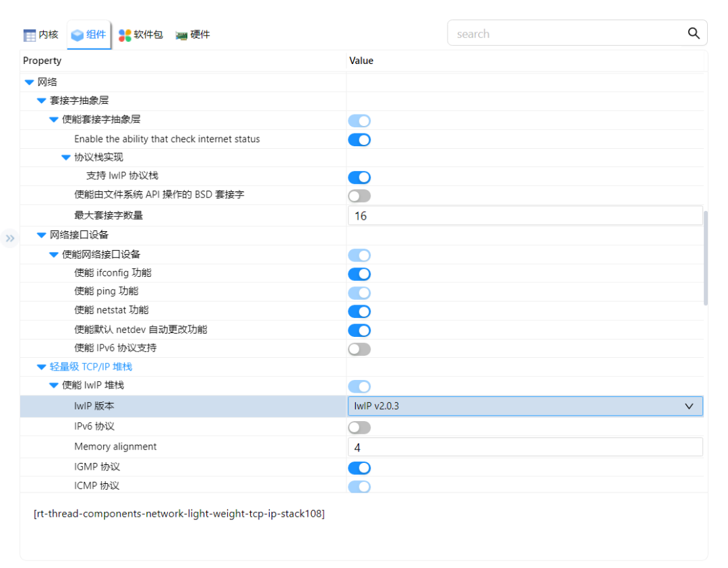Toggle 使能 IPv6 协议支持 switch

[359, 349]
